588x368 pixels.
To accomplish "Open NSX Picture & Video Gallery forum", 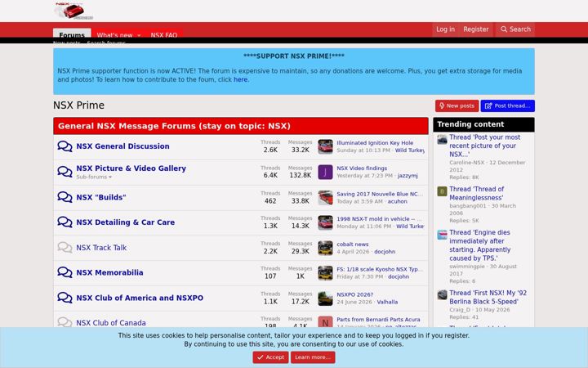I will point(131,168).
